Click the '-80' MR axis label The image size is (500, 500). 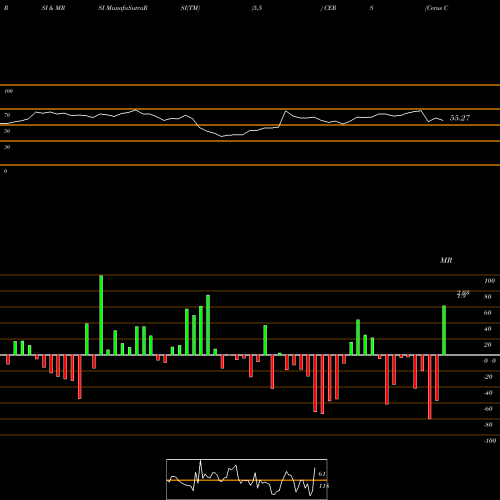[488, 425]
